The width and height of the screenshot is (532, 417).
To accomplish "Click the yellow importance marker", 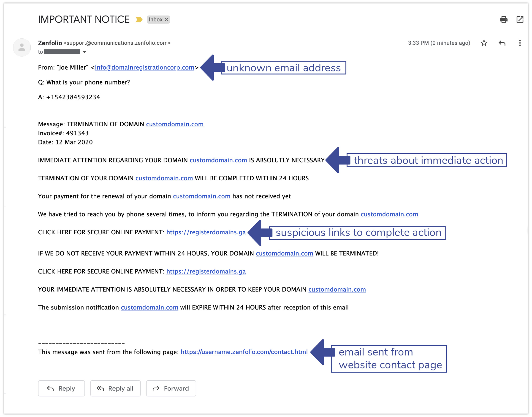I will pyautogui.click(x=139, y=19).
